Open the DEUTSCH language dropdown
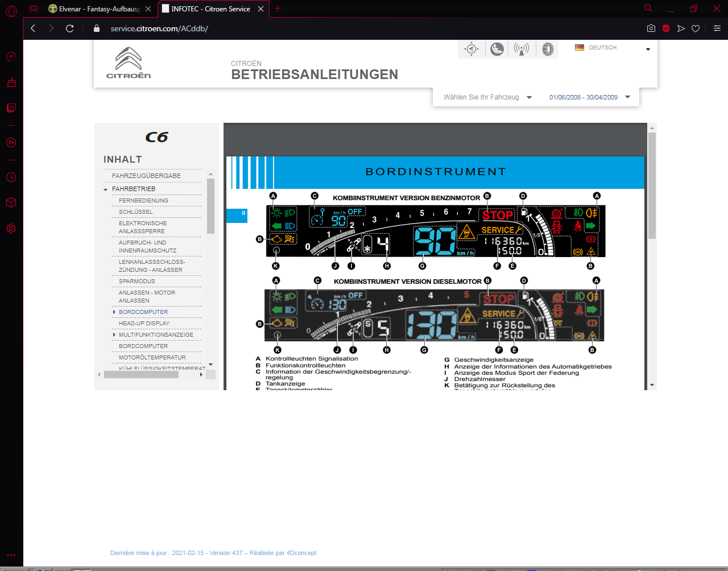 coord(613,48)
